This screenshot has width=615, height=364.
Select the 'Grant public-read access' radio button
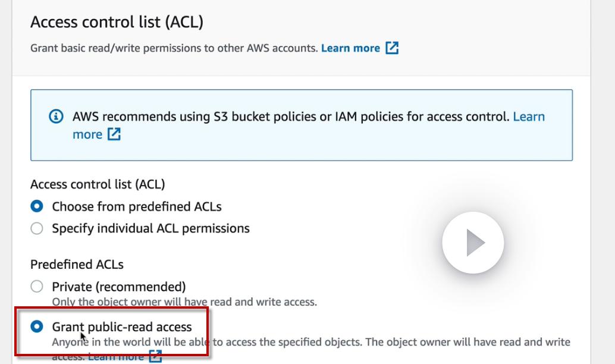37,327
